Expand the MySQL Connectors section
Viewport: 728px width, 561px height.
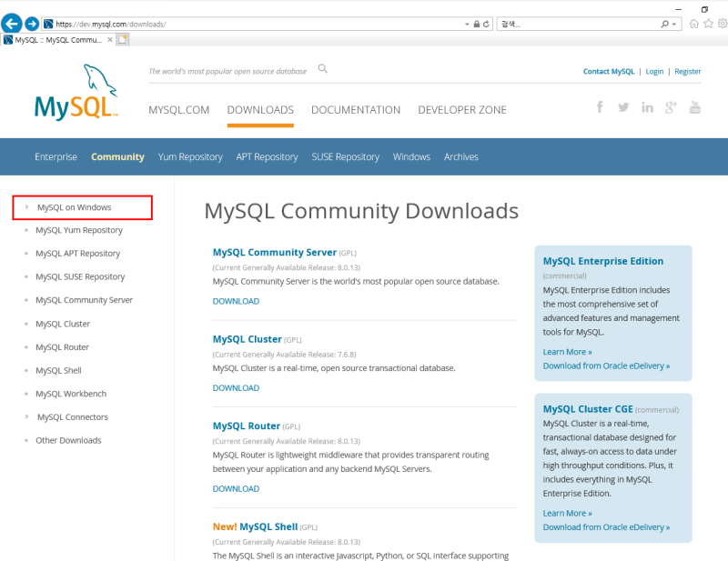tap(73, 416)
